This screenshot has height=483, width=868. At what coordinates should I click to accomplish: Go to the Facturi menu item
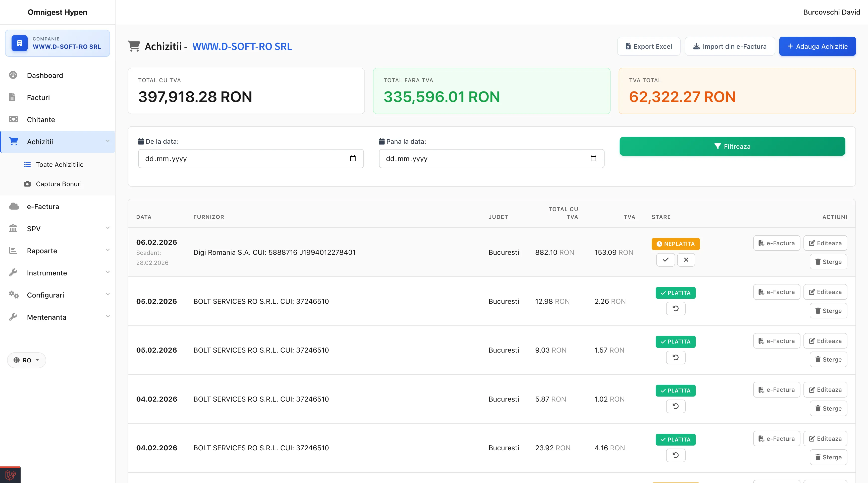pos(38,98)
